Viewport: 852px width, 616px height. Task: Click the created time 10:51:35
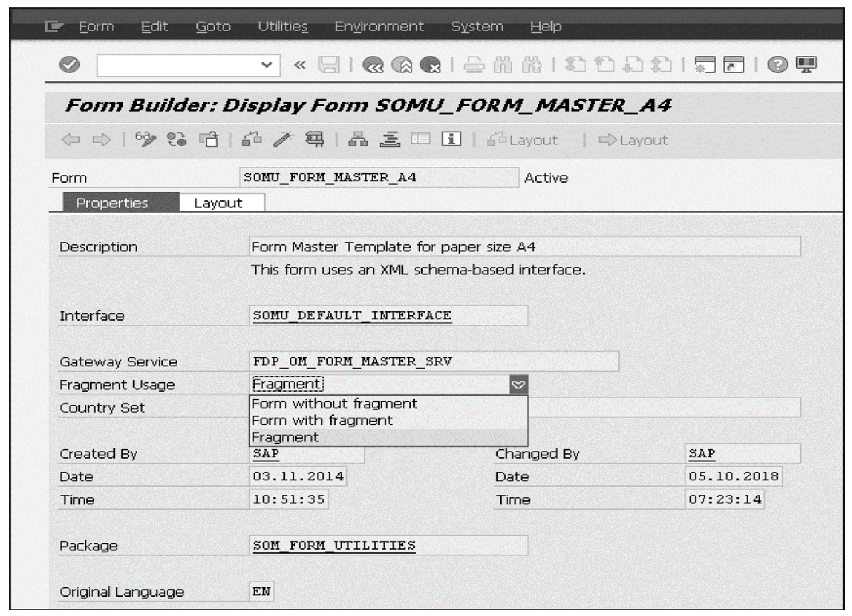(x=289, y=499)
